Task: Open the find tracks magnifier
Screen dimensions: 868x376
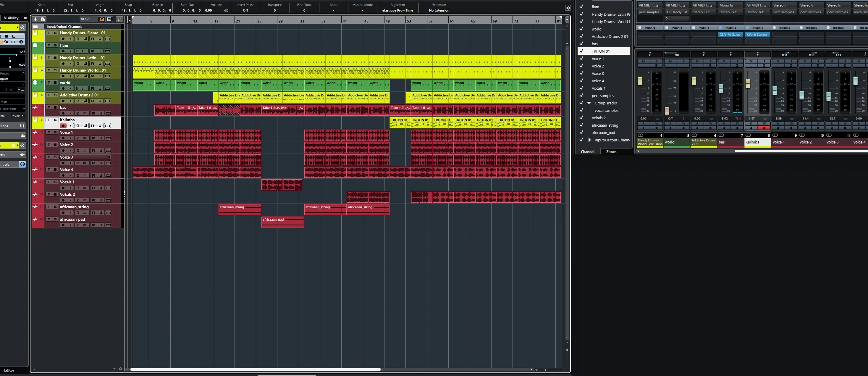Action: click(119, 19)
